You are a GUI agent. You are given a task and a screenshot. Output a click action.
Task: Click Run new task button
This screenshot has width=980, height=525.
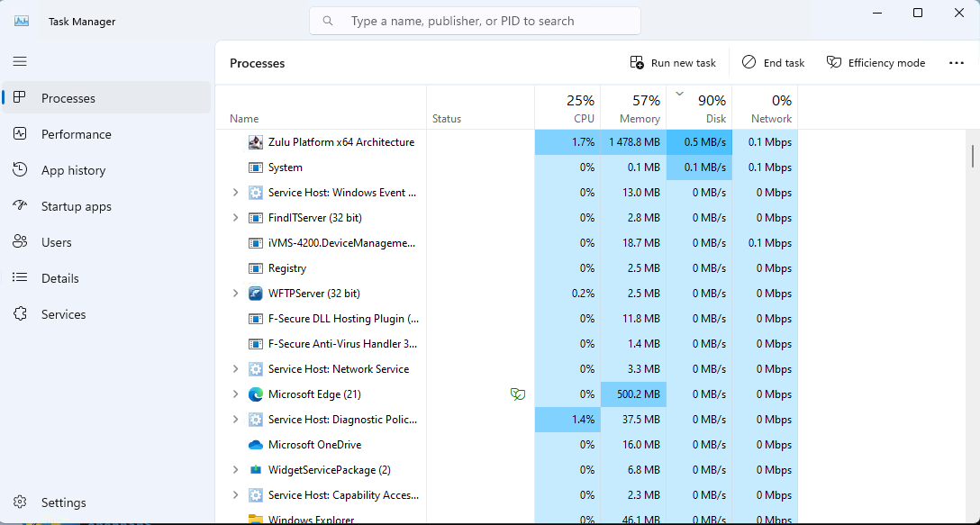673,62
